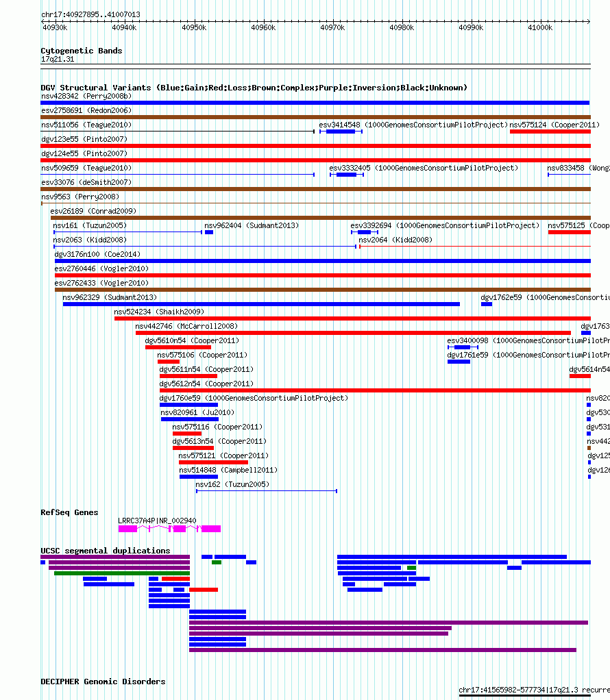Click the chr17:40927895..41007013 coordinates label

(90, 14)
